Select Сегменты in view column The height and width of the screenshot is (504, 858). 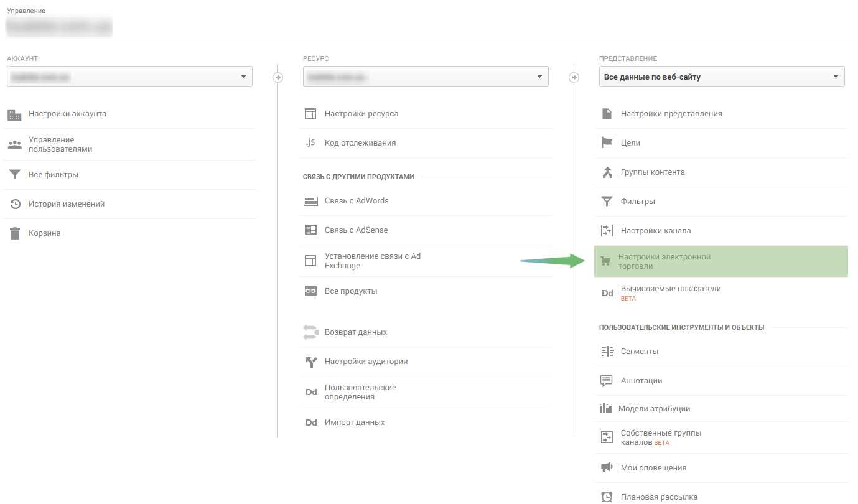pyautogui.click(x=639, y=352)
